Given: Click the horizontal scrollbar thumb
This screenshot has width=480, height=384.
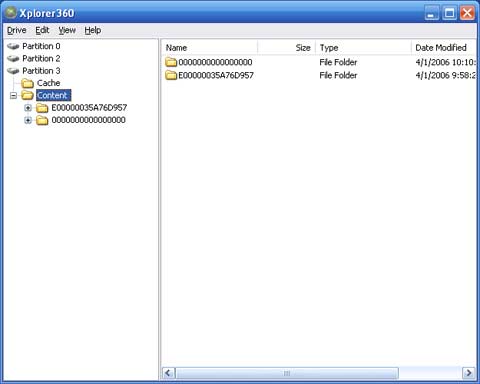Looking at the screenshot, I should pyautogui.click(x=287, y=373).
